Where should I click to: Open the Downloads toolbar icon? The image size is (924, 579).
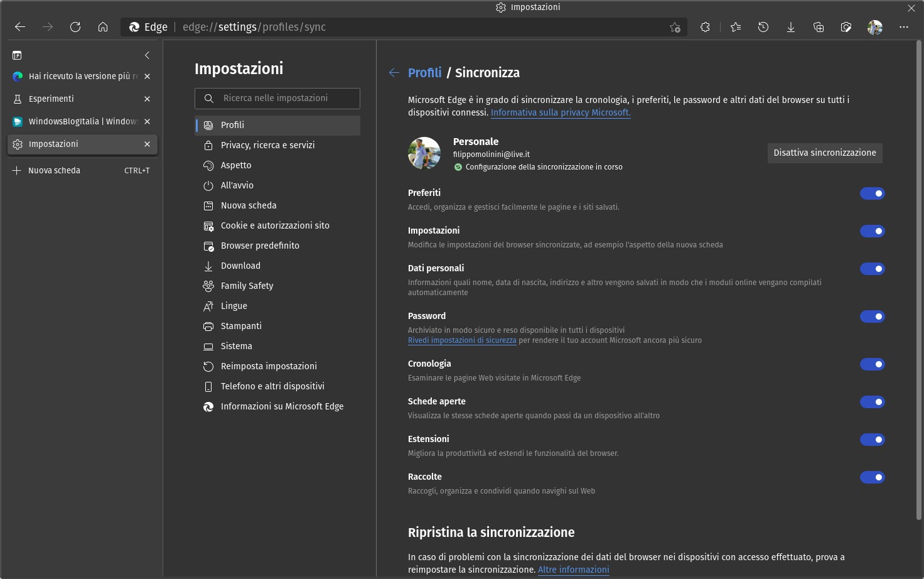(791, 27)
